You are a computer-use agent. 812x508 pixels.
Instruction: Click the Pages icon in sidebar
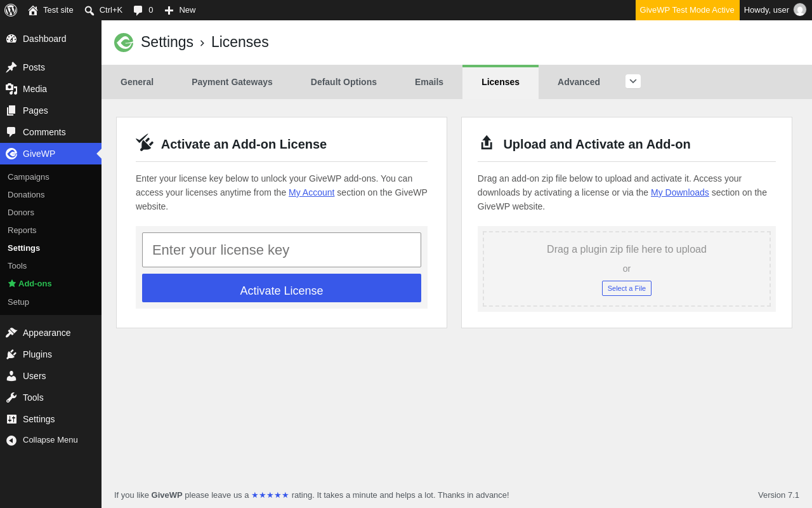11,110
